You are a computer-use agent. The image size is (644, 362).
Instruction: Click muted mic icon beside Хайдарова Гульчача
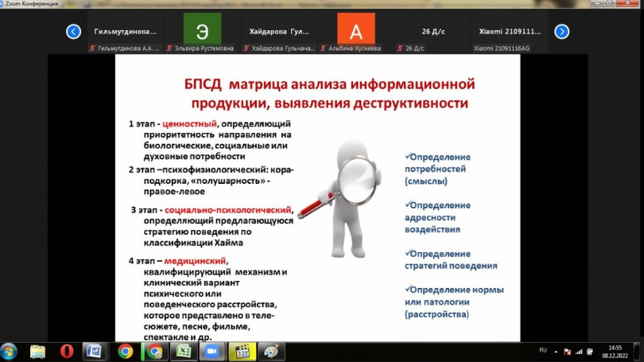246,49
